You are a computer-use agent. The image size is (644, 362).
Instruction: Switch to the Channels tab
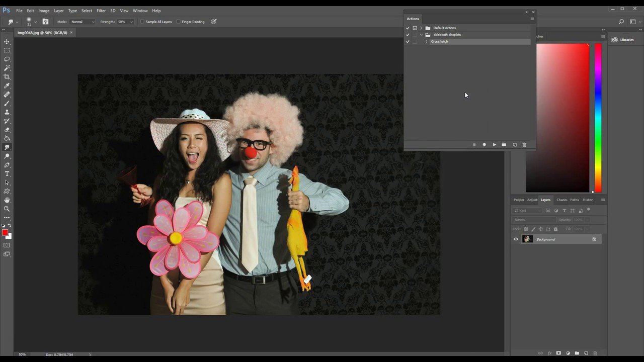561,200
